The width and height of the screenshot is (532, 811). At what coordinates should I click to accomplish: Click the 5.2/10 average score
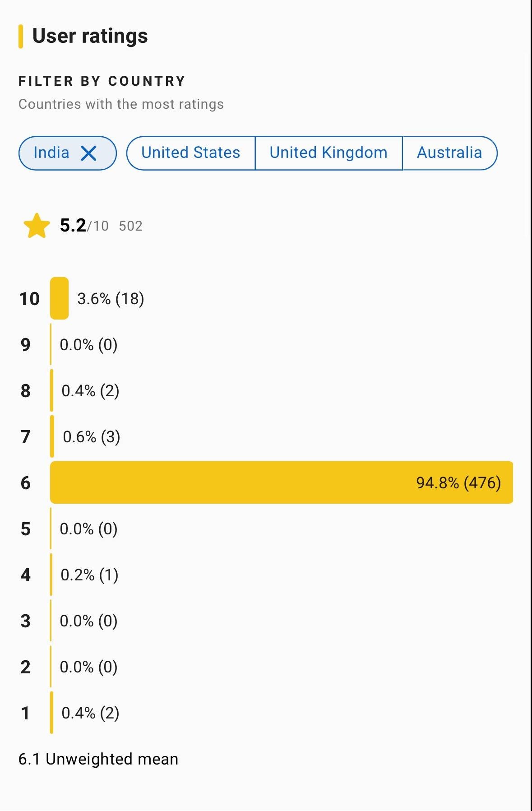pyautogui.click(x=84, y=226)
